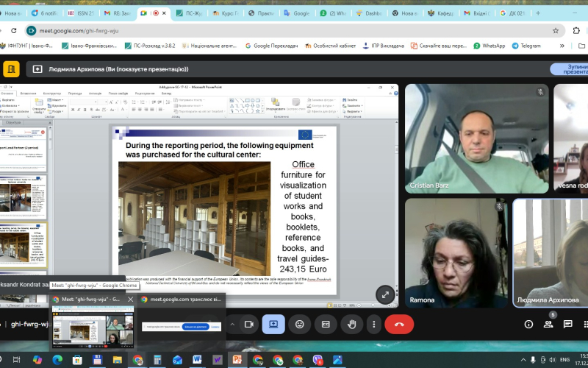Turn on captions in Meet
Screen dimensions: 588x368
tap(325, 324)
